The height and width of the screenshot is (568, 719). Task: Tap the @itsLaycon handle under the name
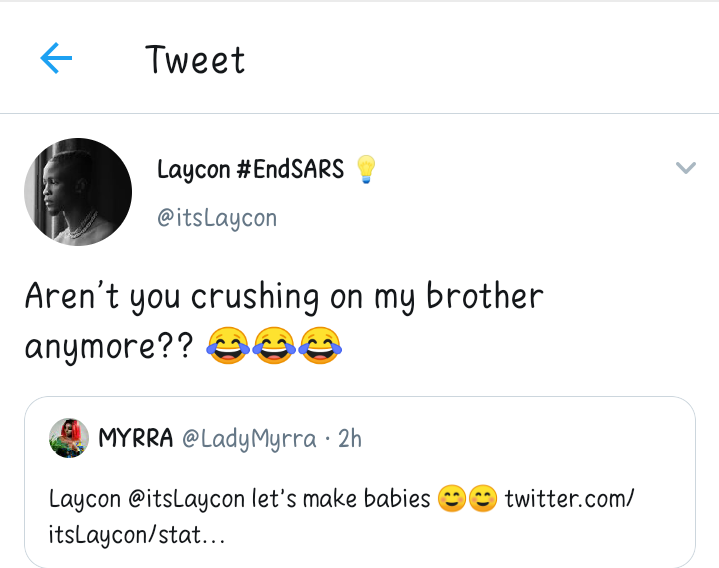point(217,218)
